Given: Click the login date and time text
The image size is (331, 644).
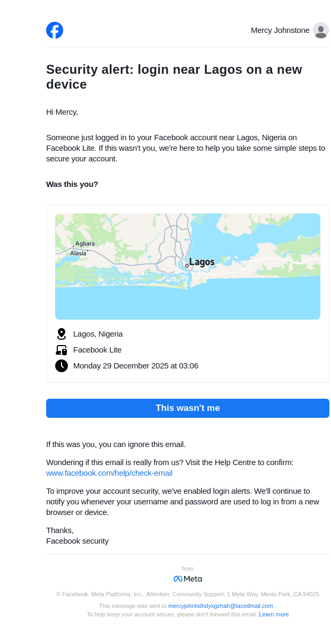Looking at the screenshot, I should pos(136,366).
